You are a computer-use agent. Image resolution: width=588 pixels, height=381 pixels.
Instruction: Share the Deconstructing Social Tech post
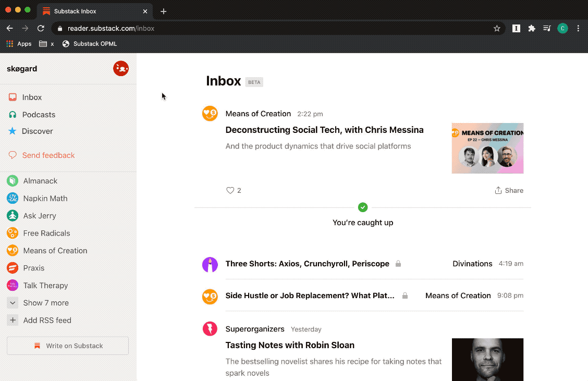click(x=509, y=191)
